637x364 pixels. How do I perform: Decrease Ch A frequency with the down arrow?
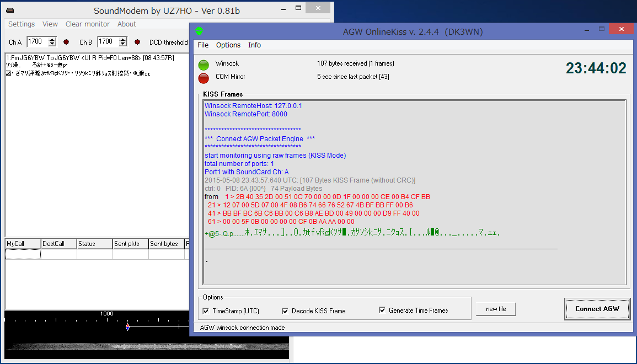(52, 44)
